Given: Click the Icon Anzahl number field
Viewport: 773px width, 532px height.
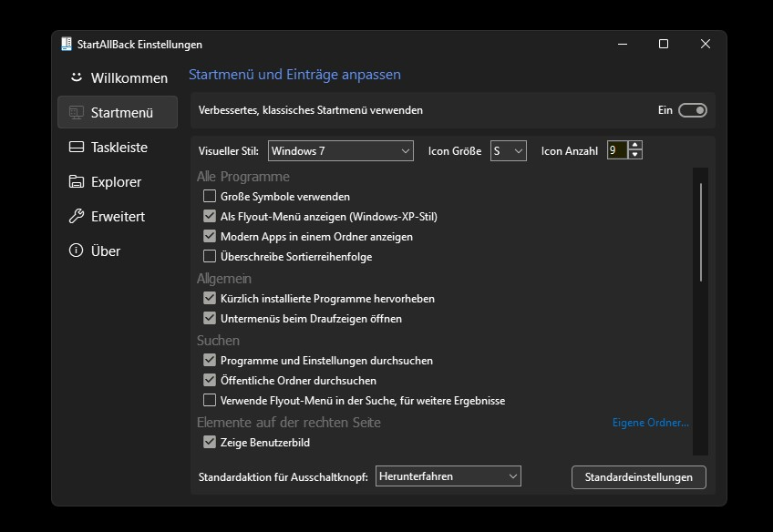Looking at the screenshot, I should point(617,149).
